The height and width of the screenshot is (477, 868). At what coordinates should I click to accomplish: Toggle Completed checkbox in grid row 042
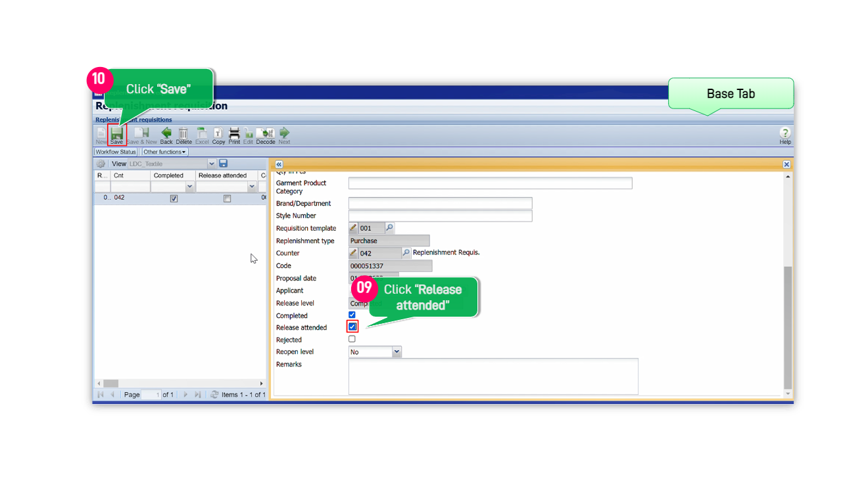coord(174,198)
